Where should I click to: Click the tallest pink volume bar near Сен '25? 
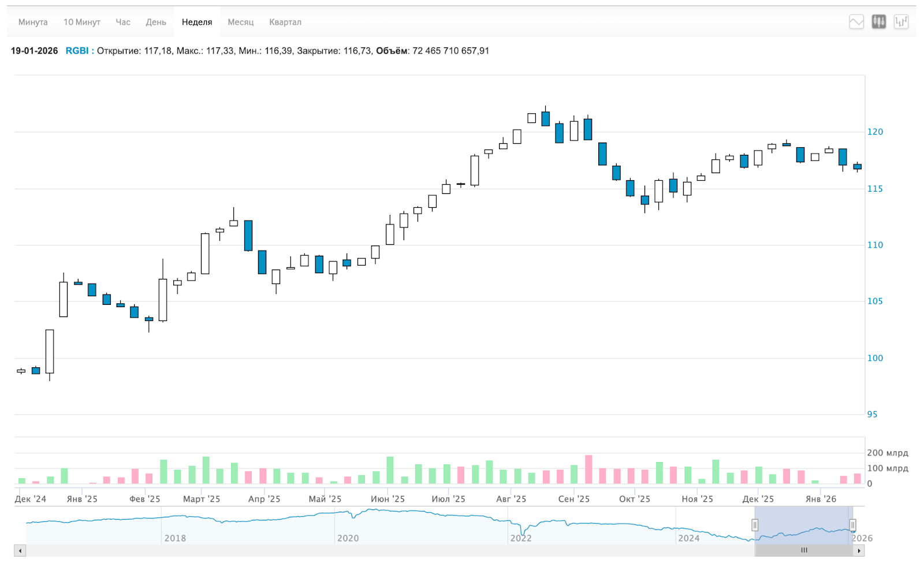click(x=588, y=469)
